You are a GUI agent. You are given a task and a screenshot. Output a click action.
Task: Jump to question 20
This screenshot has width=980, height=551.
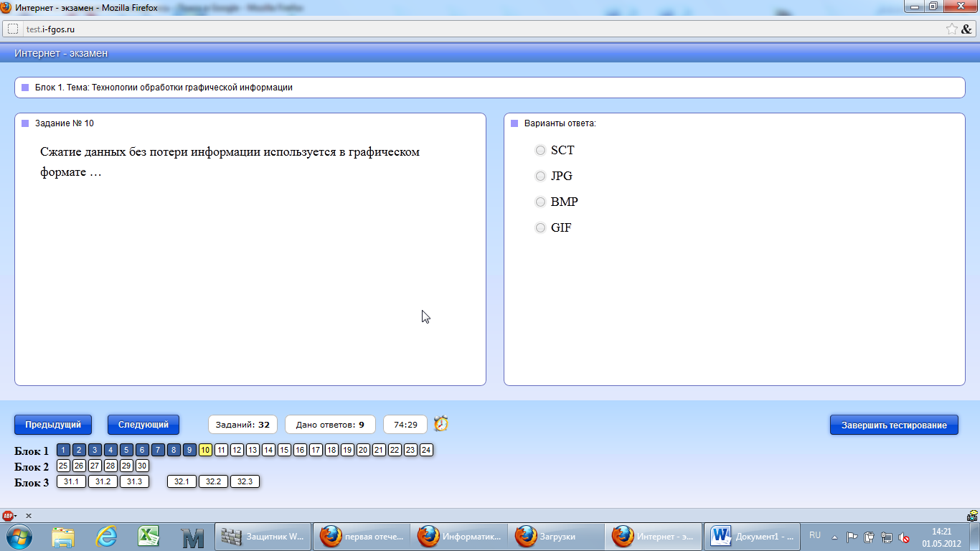(363, 451)
